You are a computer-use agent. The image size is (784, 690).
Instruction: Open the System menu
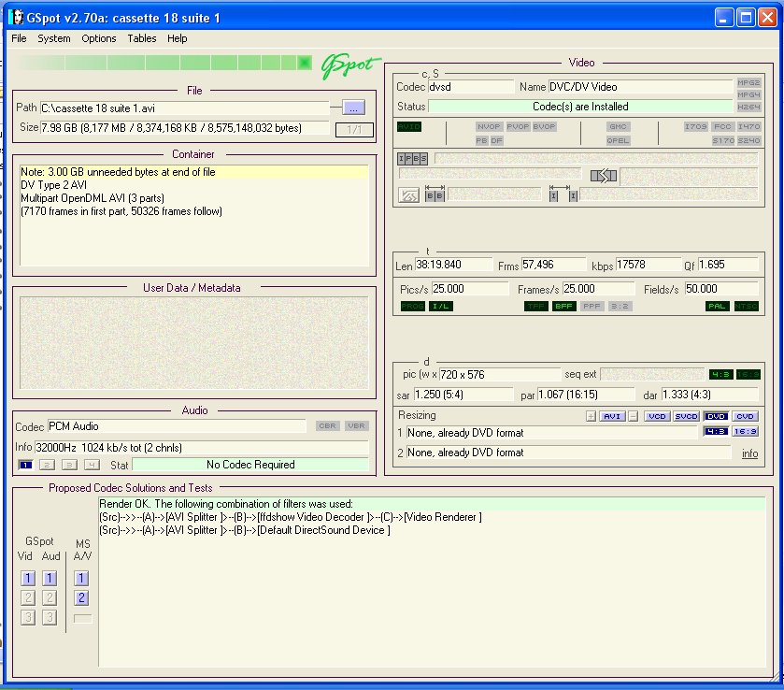54,38
